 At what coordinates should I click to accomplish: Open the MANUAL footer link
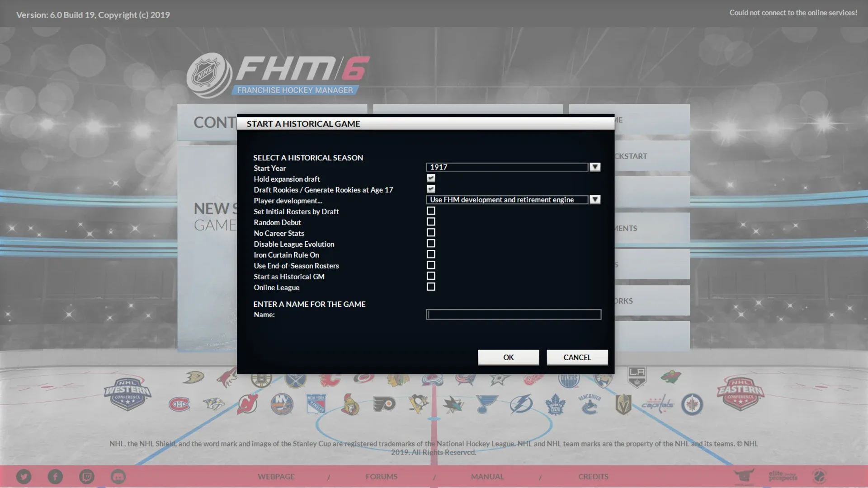coord(487,477)
